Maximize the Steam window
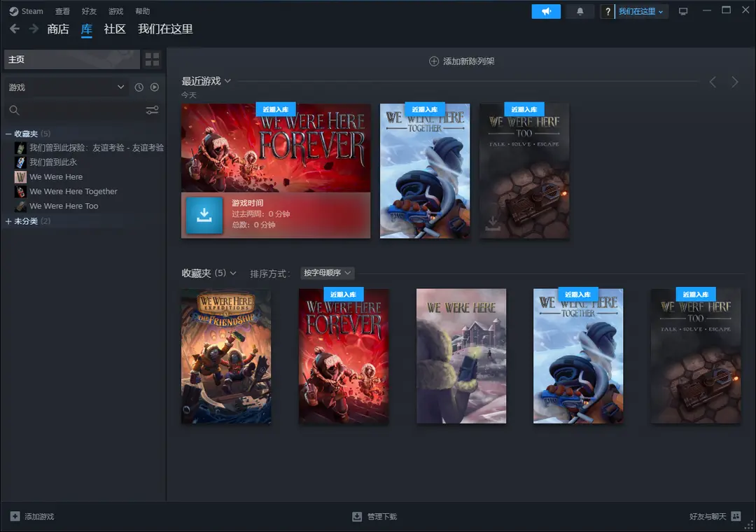 pyautogui.click(x=726, y=10)
